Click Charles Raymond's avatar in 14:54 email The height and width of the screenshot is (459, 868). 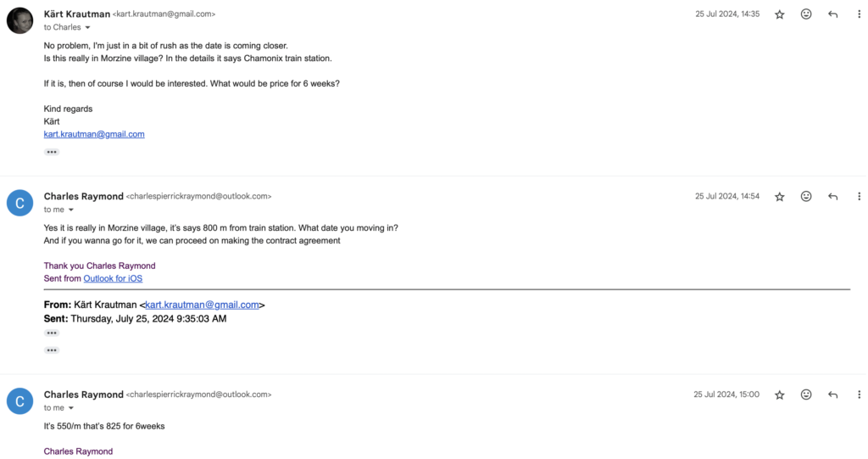click(x=19, y=203)
